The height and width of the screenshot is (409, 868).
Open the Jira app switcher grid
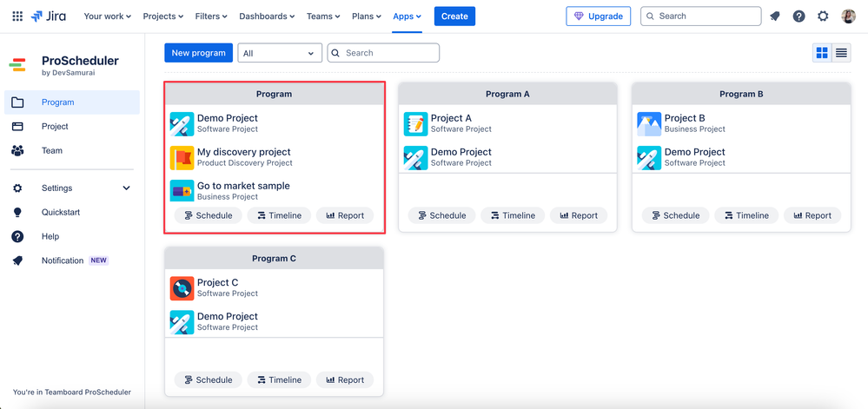tap(17, 16)
